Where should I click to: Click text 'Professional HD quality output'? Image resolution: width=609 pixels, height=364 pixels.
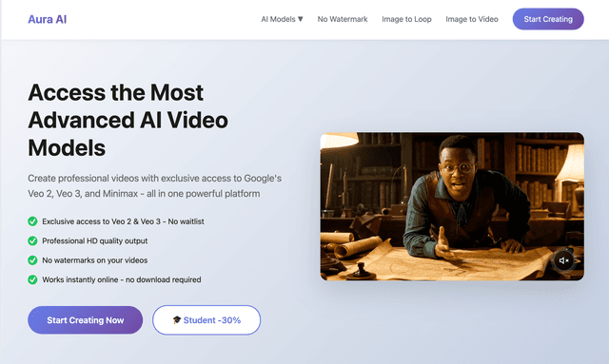point(95,240)
